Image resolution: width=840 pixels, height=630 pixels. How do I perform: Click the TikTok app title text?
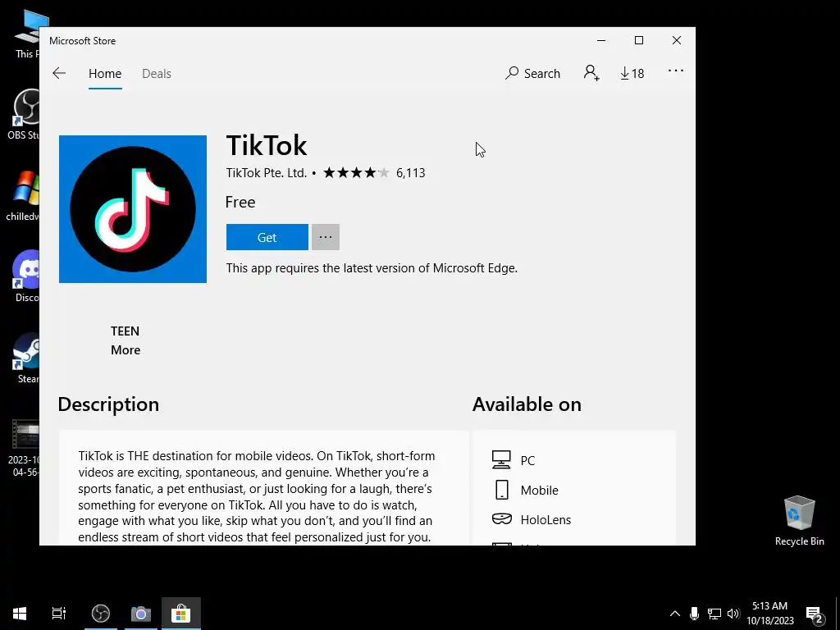click(x=267, y=145)
